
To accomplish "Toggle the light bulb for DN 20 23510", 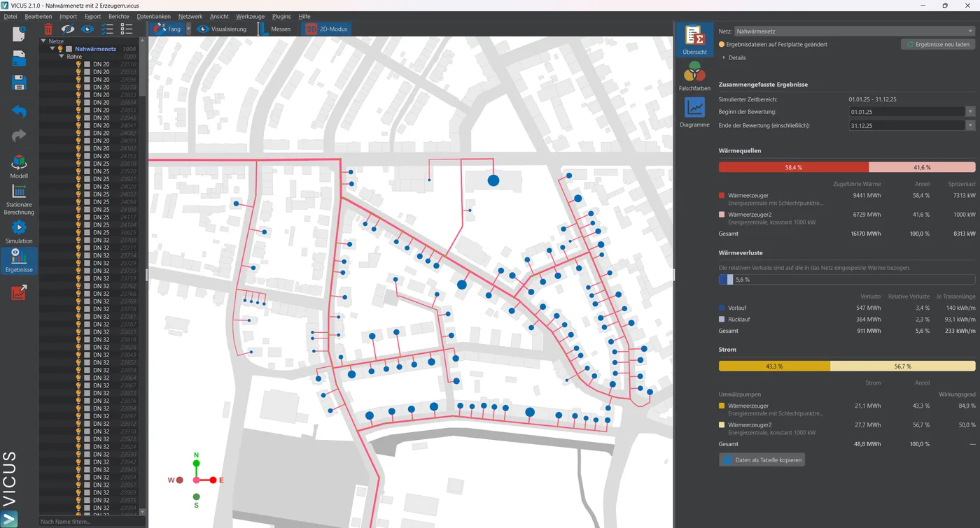I will pyautogui.click(x=78, y=64).
